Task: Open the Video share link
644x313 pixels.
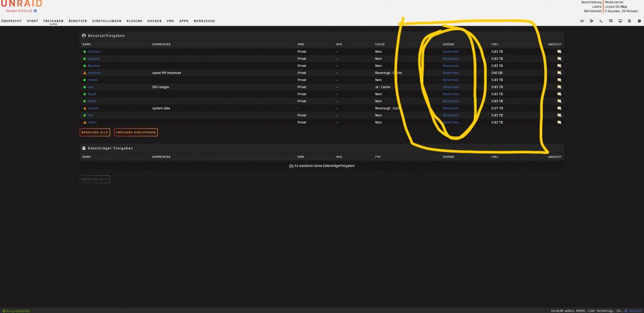Action: (x=92, y=122)
